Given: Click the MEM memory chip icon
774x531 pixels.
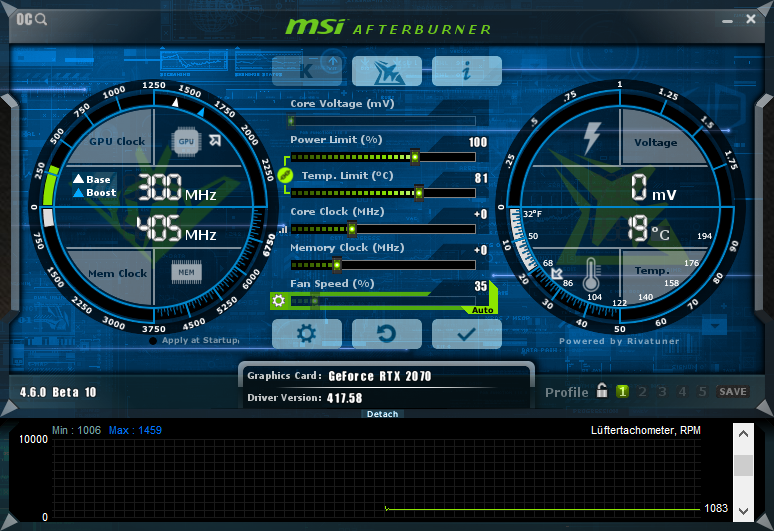Looking at the screenshot, I should click(186, 272).
